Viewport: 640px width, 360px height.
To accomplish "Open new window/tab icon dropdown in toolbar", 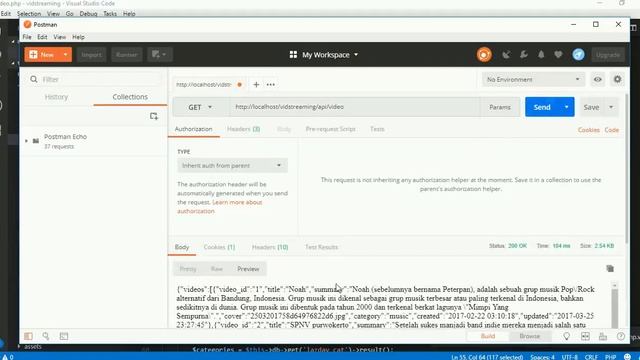I will click(159, 54).
